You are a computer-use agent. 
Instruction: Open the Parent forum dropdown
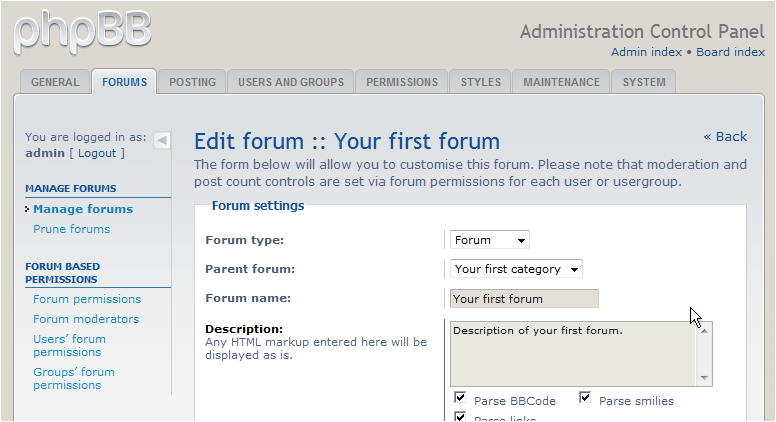[x=516, y=269]
